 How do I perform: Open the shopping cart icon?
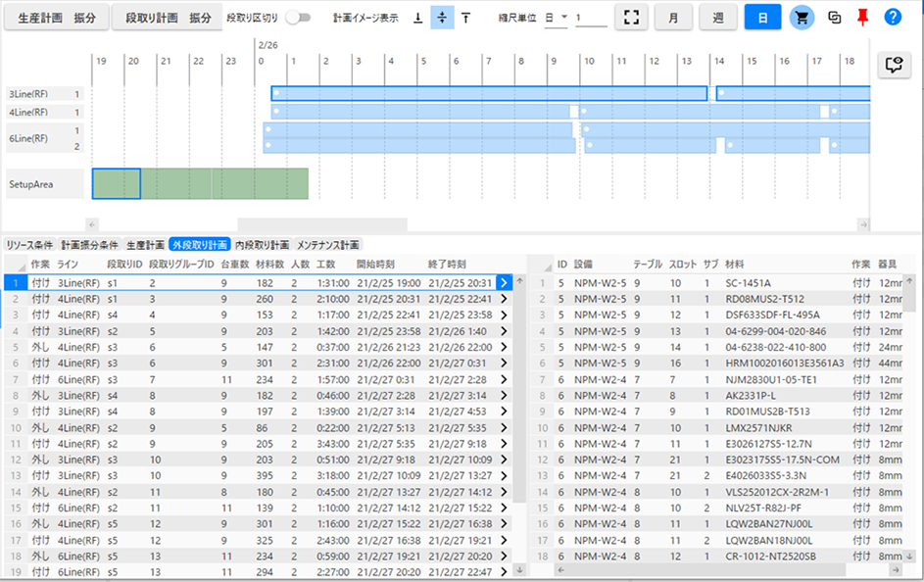802,18
